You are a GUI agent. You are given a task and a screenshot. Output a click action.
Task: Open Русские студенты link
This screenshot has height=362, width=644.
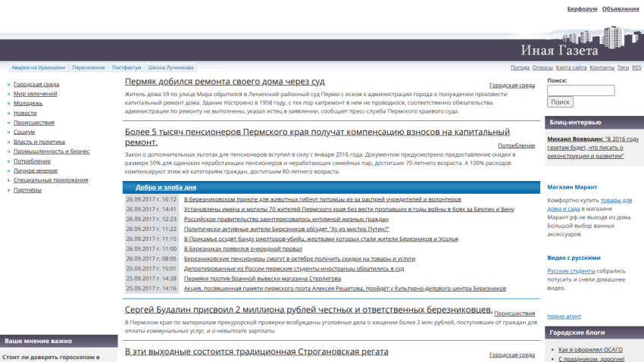pos(571,271)
